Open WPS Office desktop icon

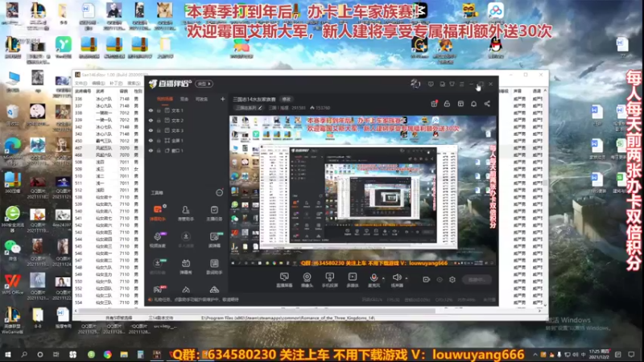(13, 284)
